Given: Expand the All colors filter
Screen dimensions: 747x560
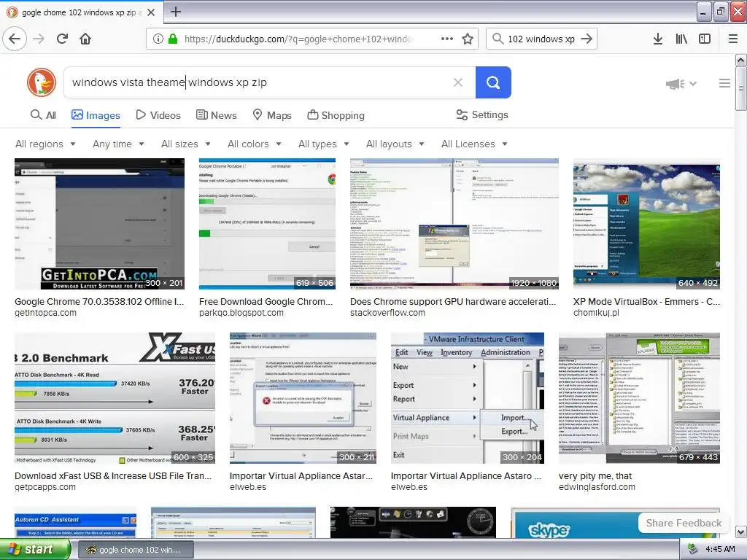Looking at the screenshot, I should tap(255, 144).
